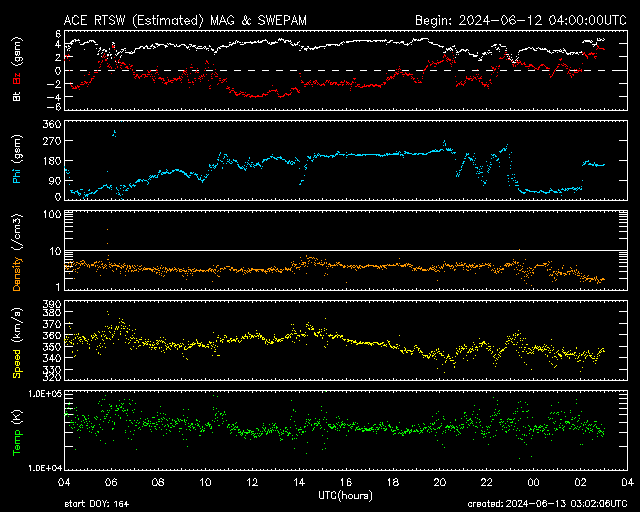
Task: Click the '0' tick on the Phi axis
Action: tap(58, 197)
